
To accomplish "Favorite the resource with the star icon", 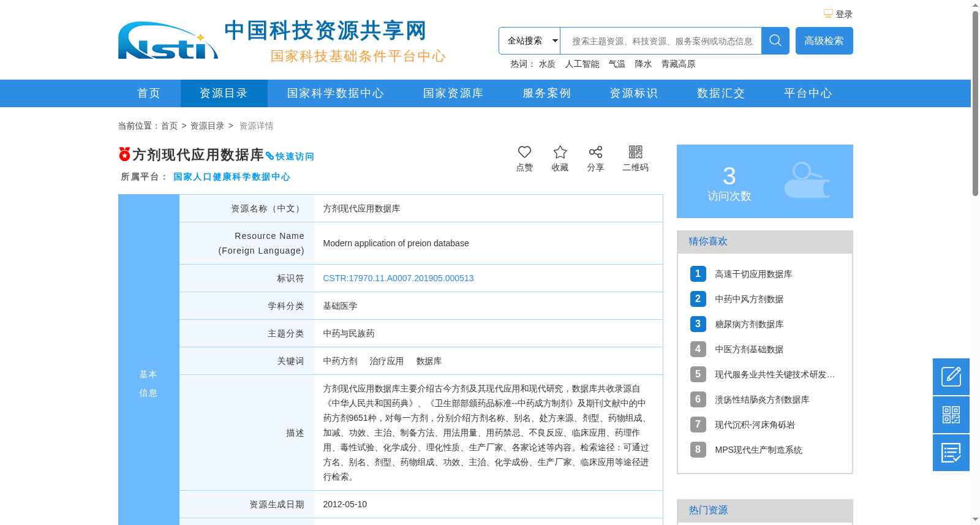I will tap(560, 152).
